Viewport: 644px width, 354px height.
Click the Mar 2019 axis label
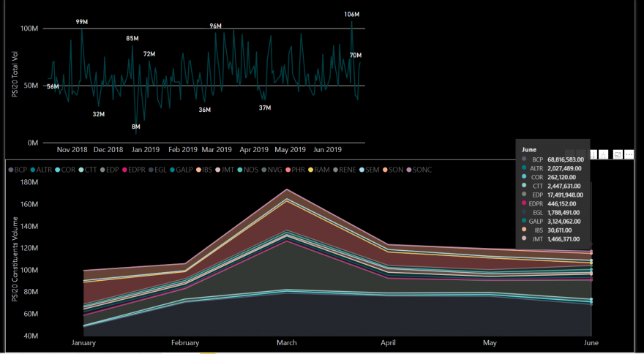pyautogui.click(x=217, y=150)
